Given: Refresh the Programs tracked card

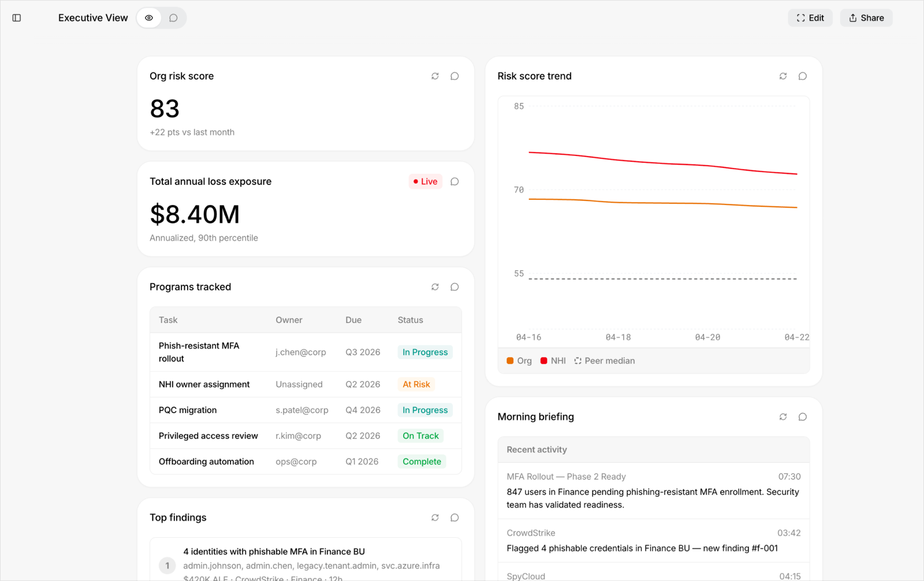Looking at the screenshot, I should (435, 287).
